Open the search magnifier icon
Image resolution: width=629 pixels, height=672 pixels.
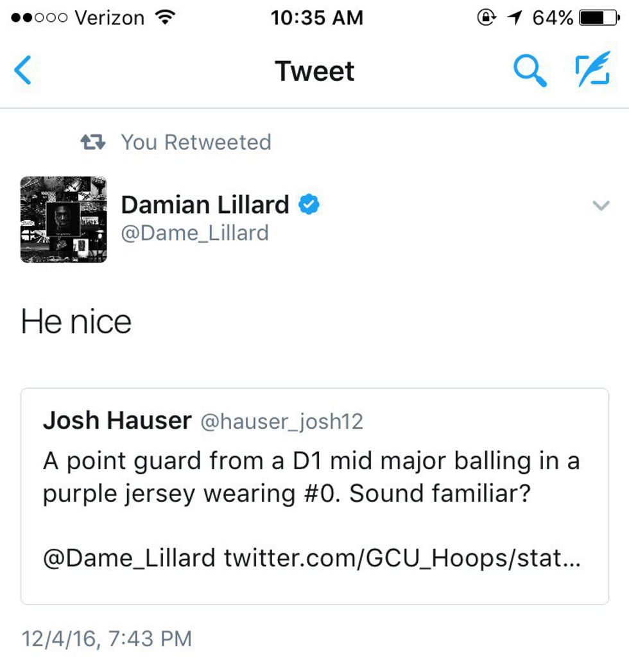point(530,71)
